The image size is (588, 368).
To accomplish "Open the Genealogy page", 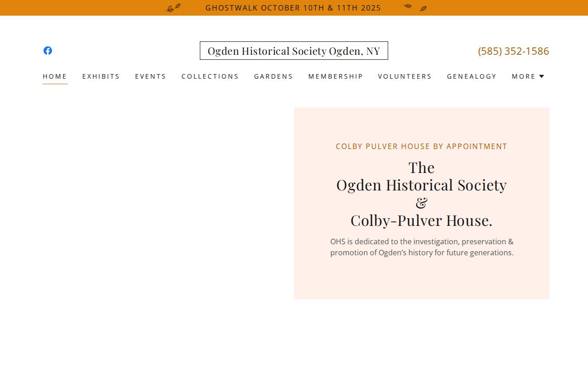I will (472, 76).
